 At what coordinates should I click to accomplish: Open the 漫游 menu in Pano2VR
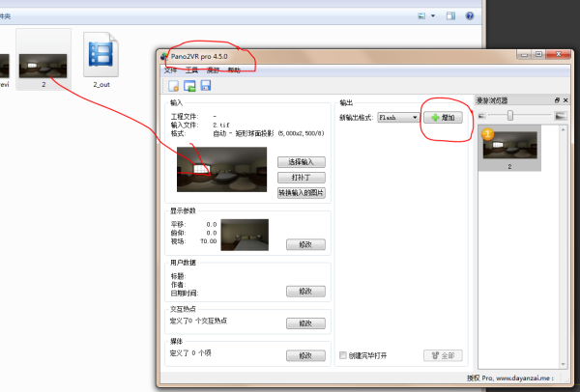213,70
